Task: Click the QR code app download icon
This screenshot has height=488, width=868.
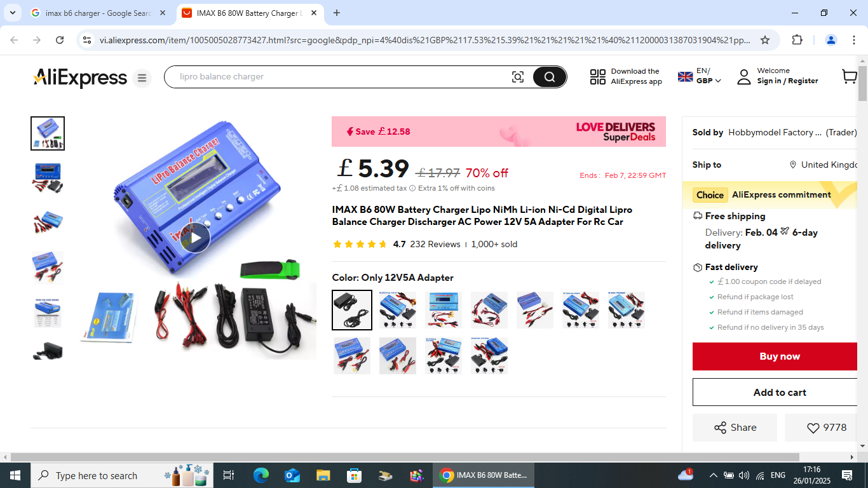Action: tap(598, 77)
